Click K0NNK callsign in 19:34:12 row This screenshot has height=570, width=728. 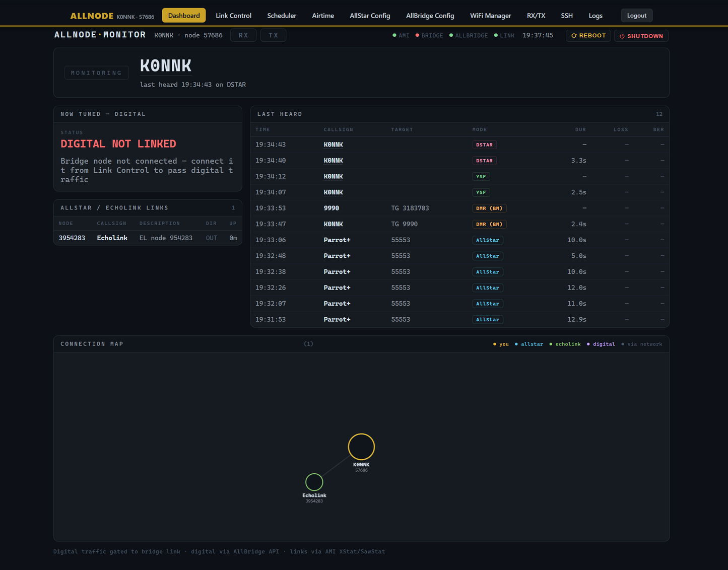(x=333, y=176)
